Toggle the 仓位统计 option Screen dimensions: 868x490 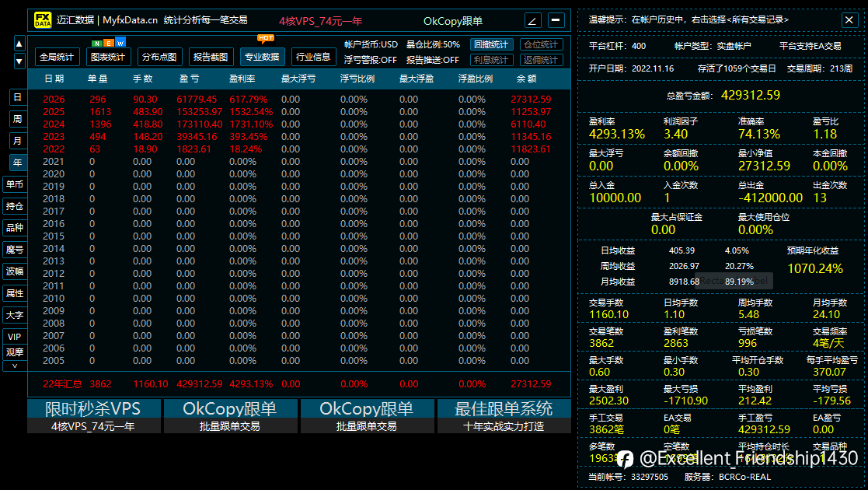point(541,44)
